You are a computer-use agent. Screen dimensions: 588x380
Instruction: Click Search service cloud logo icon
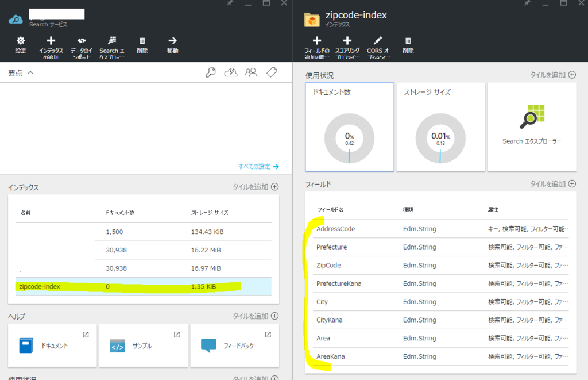pyautogui.click(x=16, y=19)
